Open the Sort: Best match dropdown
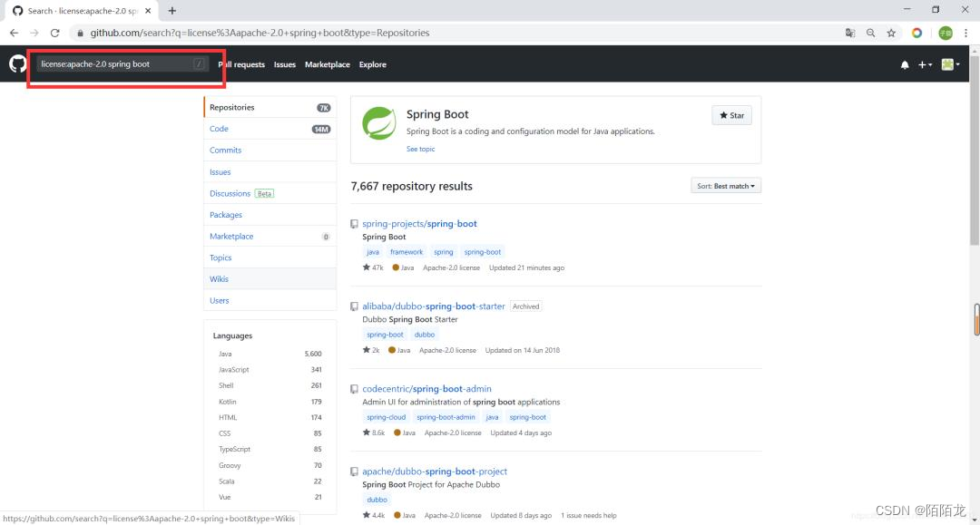 (x=726, y=186)
